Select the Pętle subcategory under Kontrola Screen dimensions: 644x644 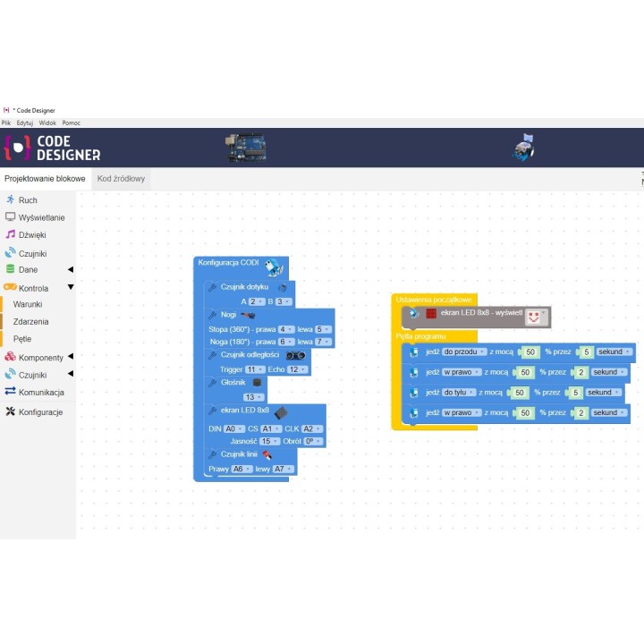(22, 340)
